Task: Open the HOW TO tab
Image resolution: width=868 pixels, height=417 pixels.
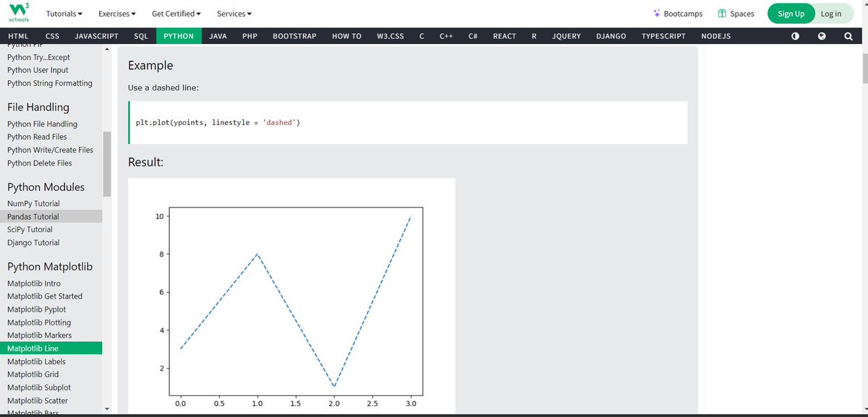Action: click(x=346, y=36)
